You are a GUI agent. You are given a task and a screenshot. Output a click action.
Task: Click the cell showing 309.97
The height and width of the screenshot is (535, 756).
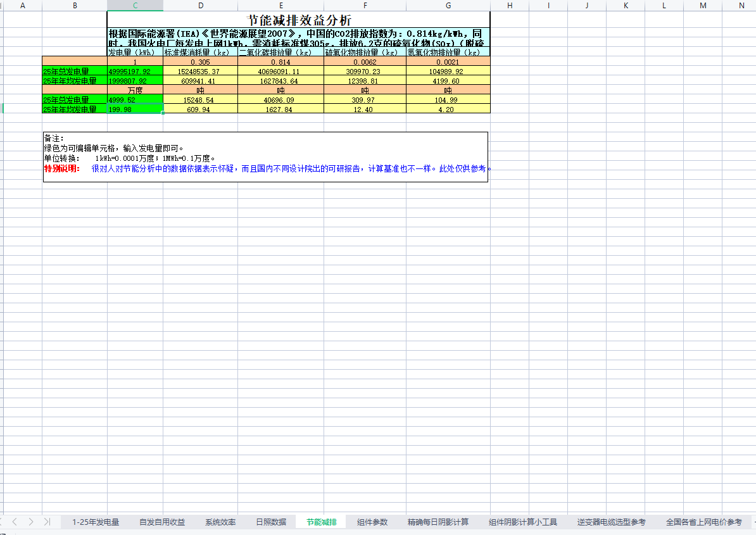coord(365,100)
